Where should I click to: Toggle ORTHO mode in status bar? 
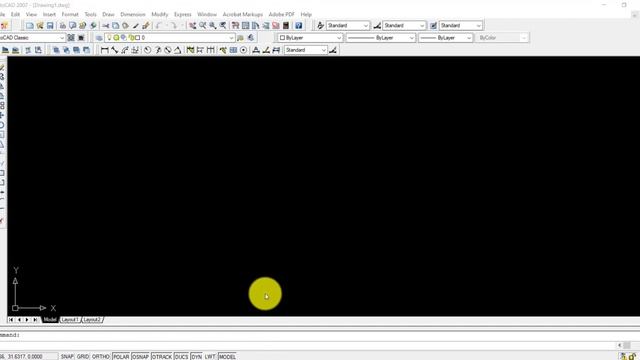(x=100, y=357)
